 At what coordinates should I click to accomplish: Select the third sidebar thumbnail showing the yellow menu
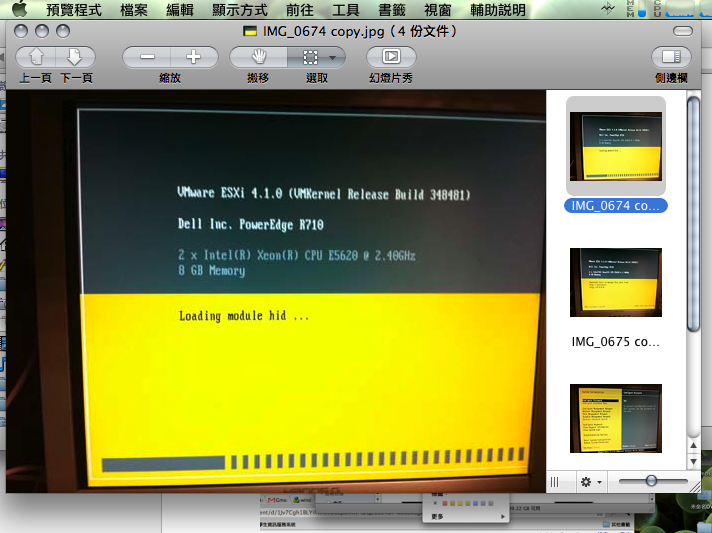click(x=616, y=418)
